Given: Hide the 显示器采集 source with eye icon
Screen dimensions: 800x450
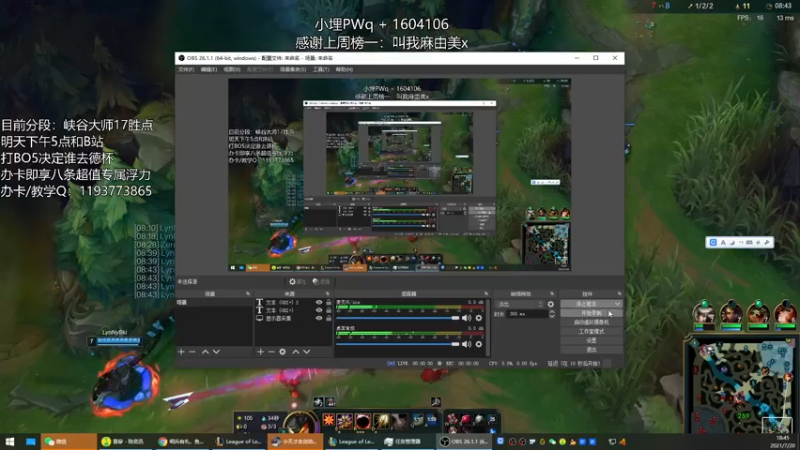Looking at the screenshot, I should coord(319,318).
